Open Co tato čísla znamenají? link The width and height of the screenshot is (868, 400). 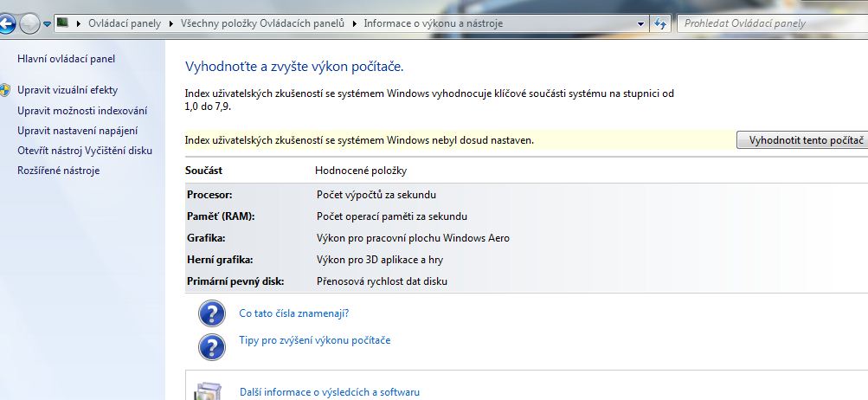(x=294, y=313)
